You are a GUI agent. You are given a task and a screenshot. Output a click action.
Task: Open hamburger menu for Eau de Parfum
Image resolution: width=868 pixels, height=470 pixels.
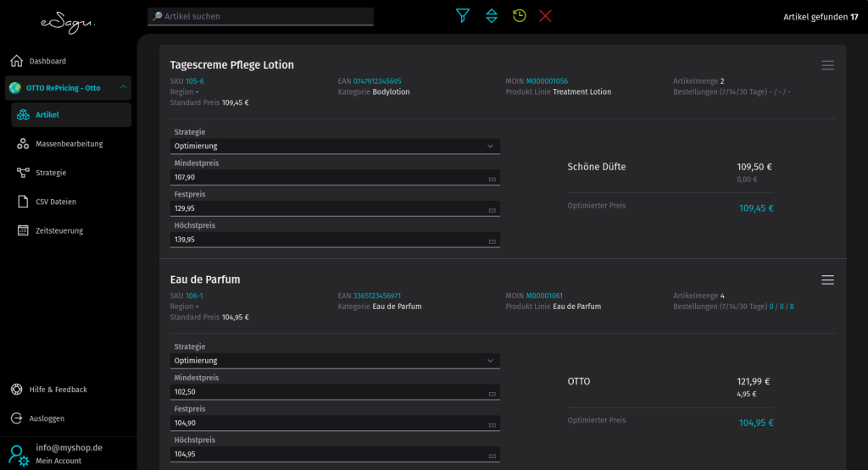pyautogui.click(x=827, y=280)
